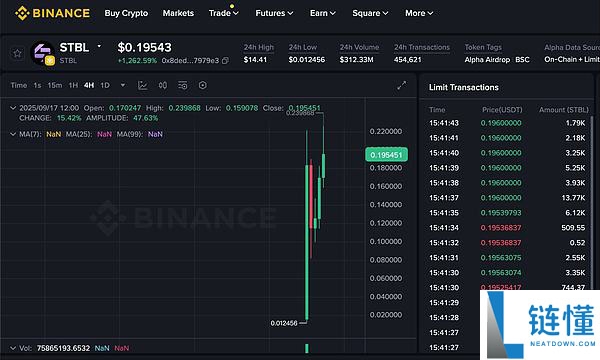Screen dimensions: 600x360
Task: Click the +1,262.59% change value
Action: tap(137, 60)
